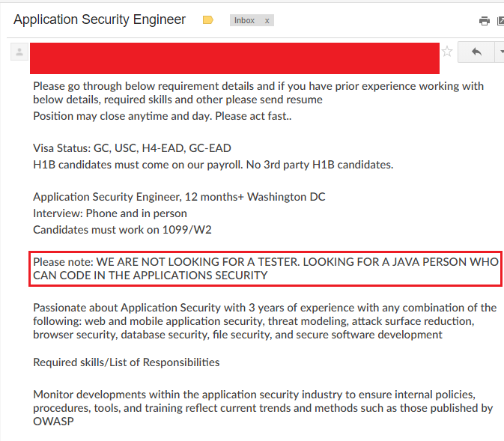
Task: Click the reply arrow button
Action: pyautogui.click(x=476, y=52)
